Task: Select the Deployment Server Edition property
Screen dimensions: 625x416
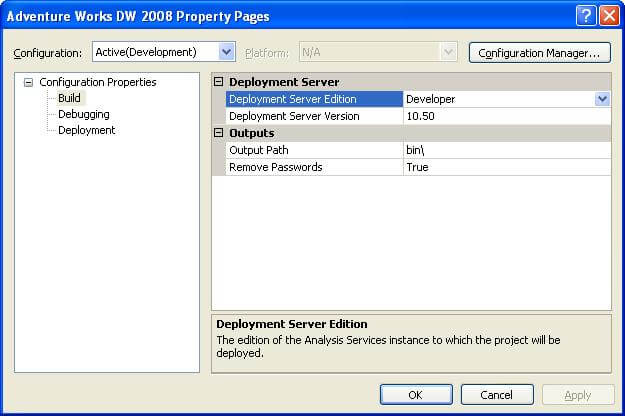Action: (x=314, y=99)
